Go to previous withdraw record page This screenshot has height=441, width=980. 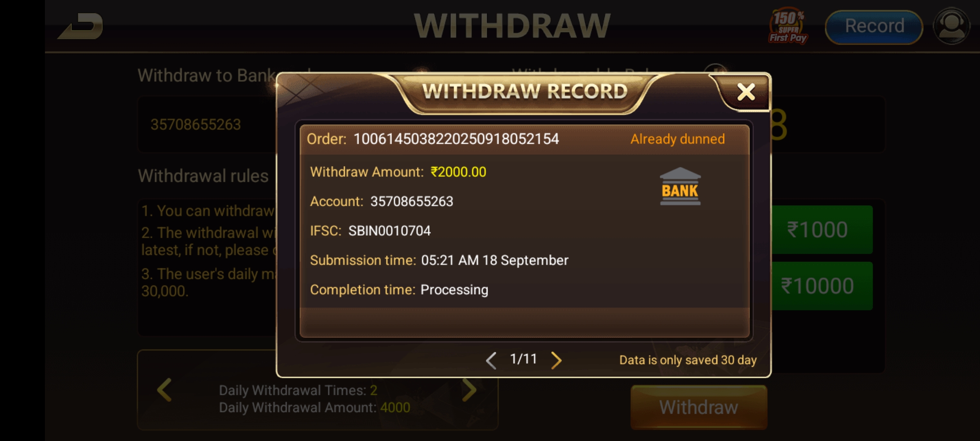click(x=491, y=360)
